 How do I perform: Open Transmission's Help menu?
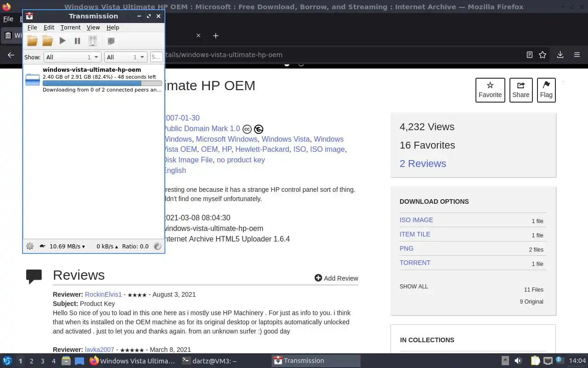(113, 28)
